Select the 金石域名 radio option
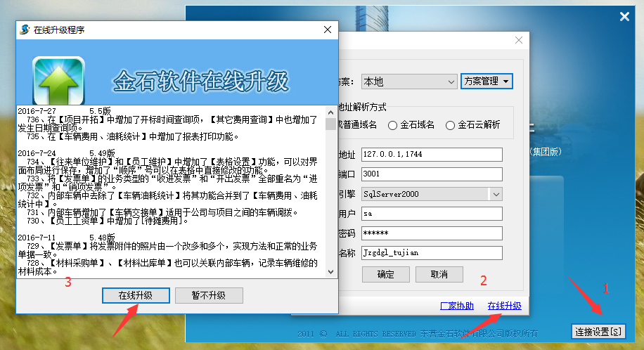 click(393, 125)
